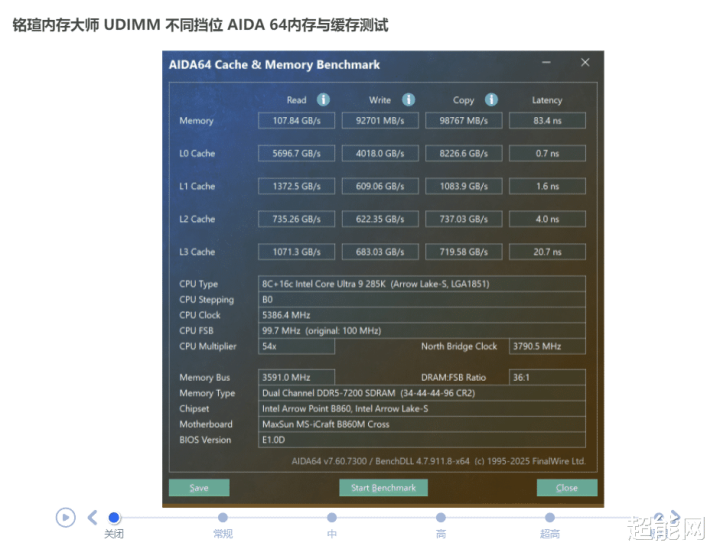
Task: Click L1 Cache copy 1083.9 GB/s
Action: click(x=463, y=186)
